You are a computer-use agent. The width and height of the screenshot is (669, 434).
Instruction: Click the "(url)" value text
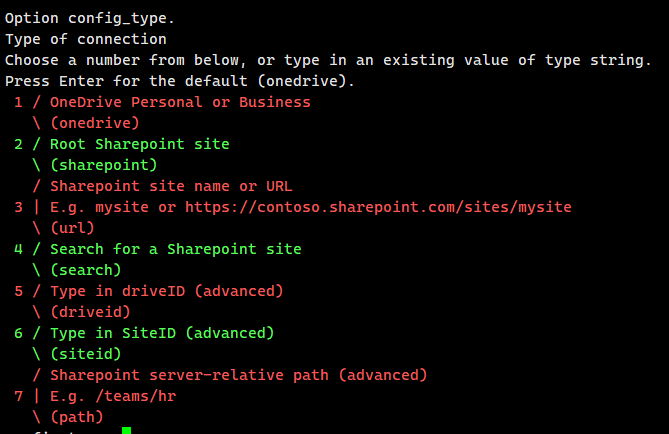72,228
